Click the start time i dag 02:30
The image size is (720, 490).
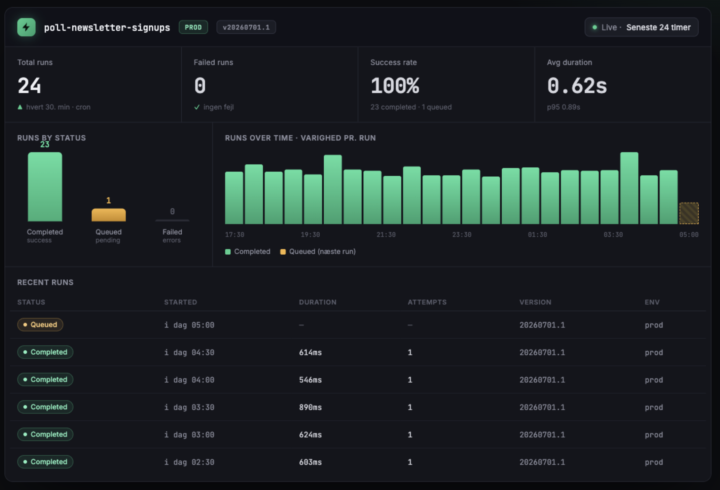click(189, 462)
